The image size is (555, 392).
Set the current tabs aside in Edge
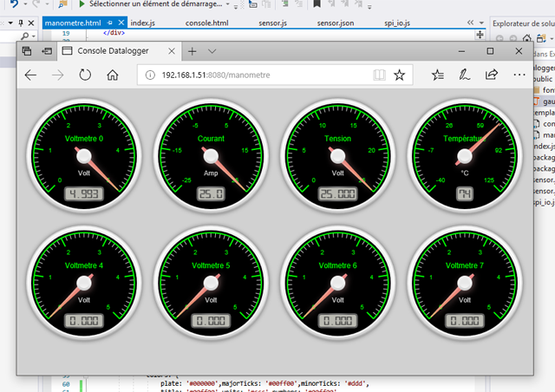point(47,51)
